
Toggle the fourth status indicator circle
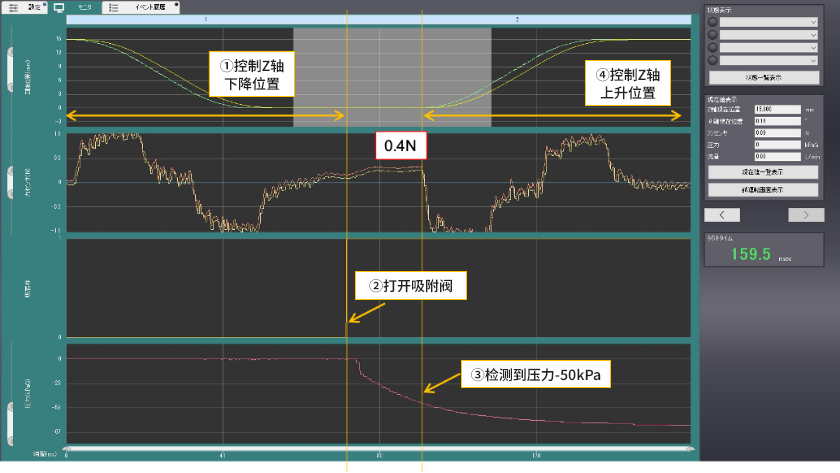pyautogui.click(x=712, y=59)
